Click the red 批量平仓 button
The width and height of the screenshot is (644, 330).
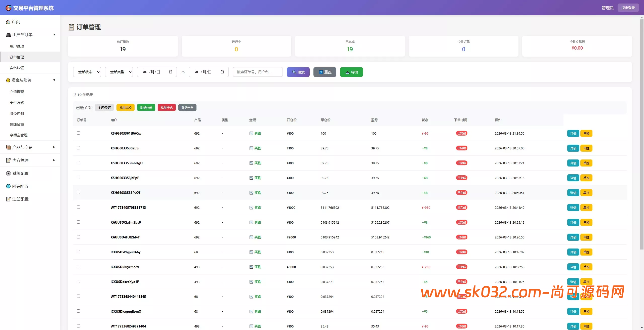(167, 108)
